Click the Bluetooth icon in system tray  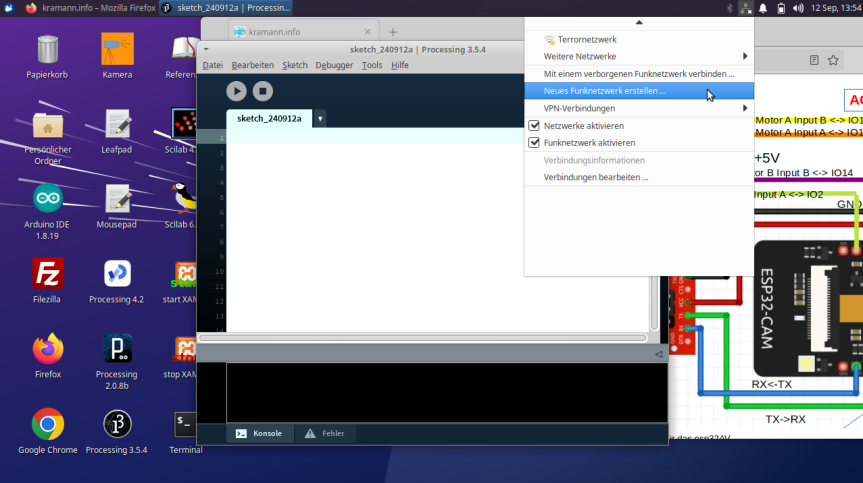click(730, 8)
